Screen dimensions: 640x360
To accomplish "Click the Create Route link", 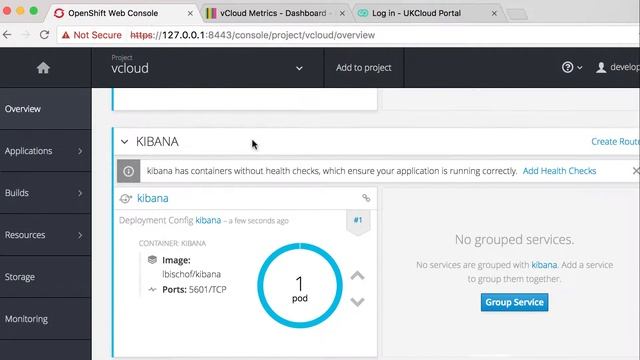I will [x=615, y=142].
